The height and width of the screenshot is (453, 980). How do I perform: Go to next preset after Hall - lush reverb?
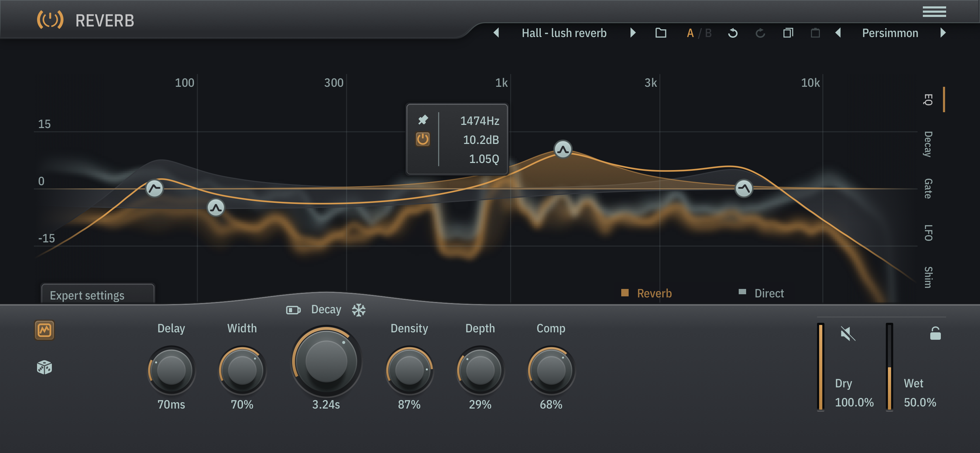pyautogui.click(x=633, y=33)
